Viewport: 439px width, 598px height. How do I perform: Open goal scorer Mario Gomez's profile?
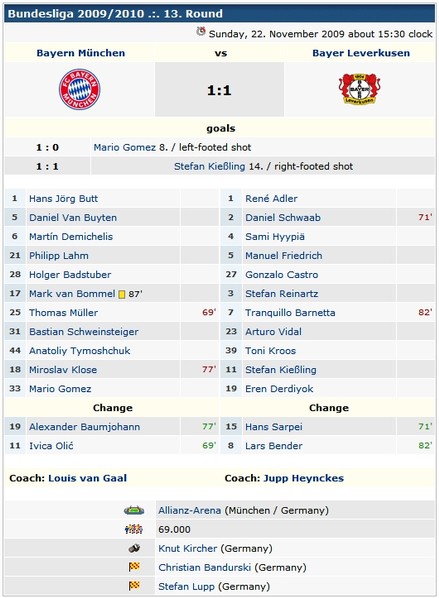125,148
